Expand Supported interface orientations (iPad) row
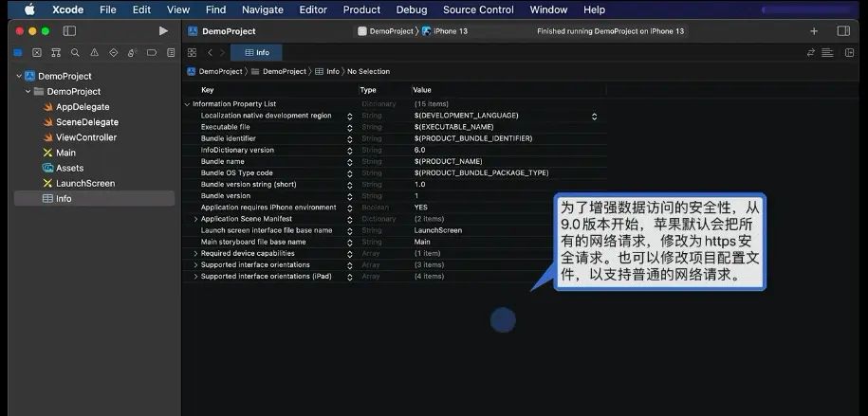Viewport: 868px width, 416px height. pos(196,276)
